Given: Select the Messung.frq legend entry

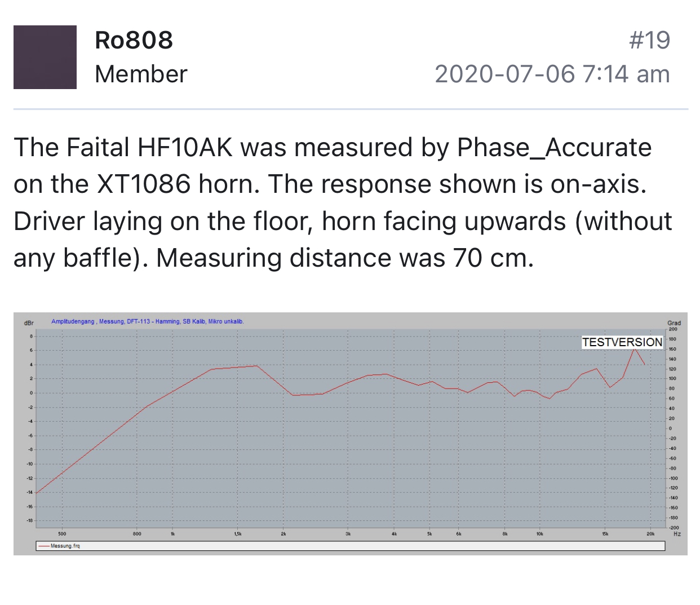Looking at the screenshot, I should (x=65, y=546).
